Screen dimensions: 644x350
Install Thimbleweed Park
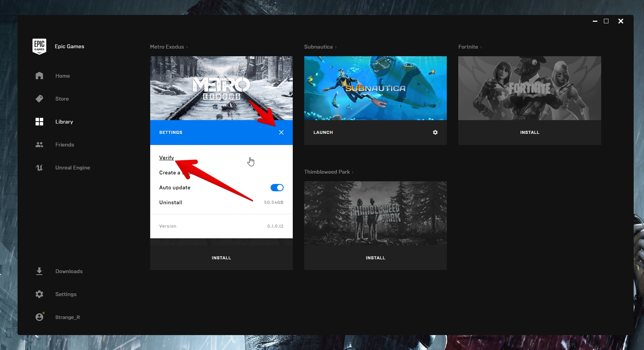pos(375,258)
